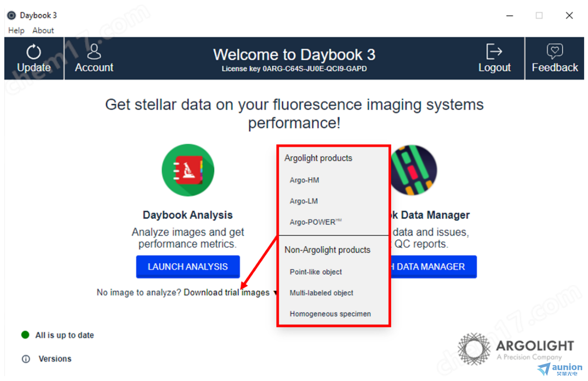Screen dimensions: 588x381
Task: Open the Account profile icon
Action: 94,51
